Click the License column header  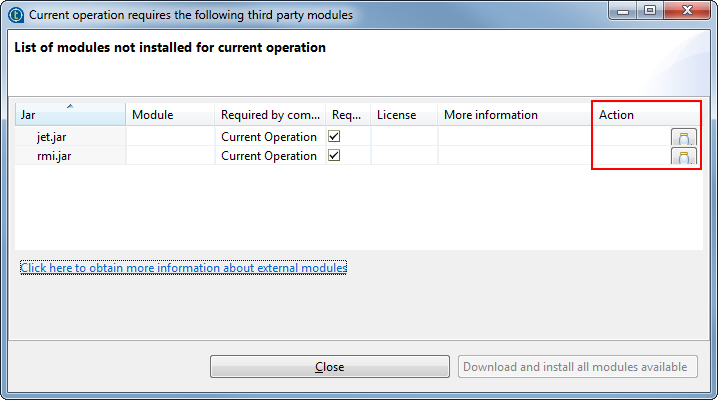pos(403,115)
